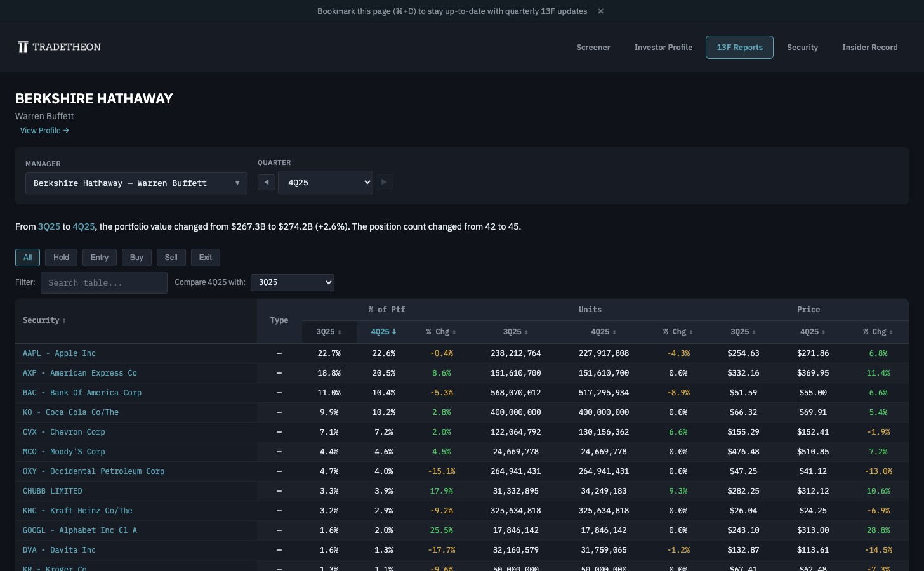Screen dimensions: 924x571
Task: Sort by Price % Chg column
Action: [x=892, y=331]
